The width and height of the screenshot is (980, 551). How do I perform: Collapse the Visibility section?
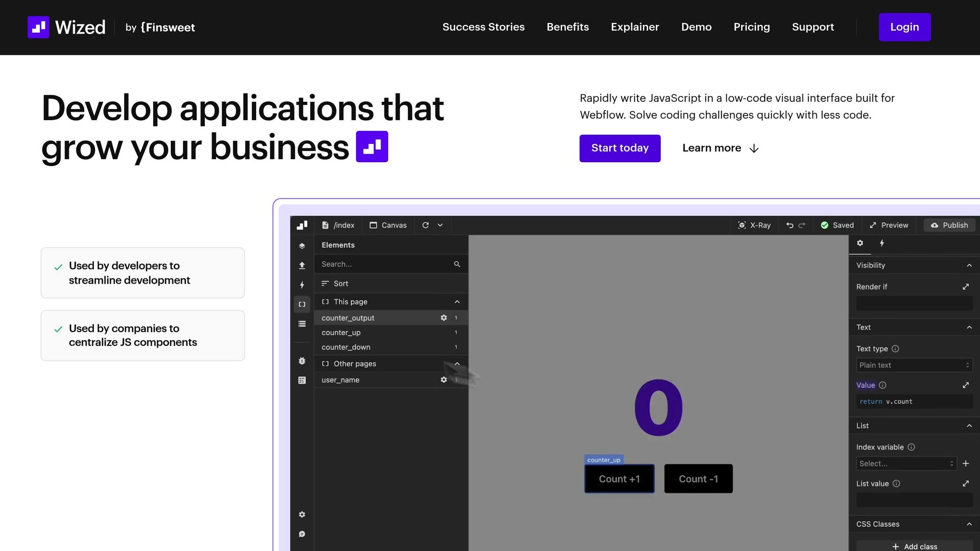969,265
